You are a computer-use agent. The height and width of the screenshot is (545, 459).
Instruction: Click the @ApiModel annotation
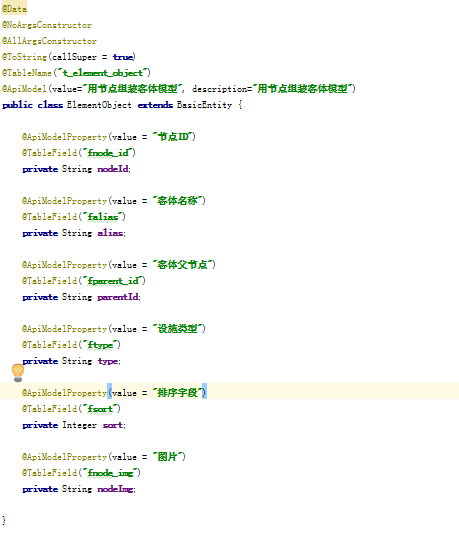point(24,89)
